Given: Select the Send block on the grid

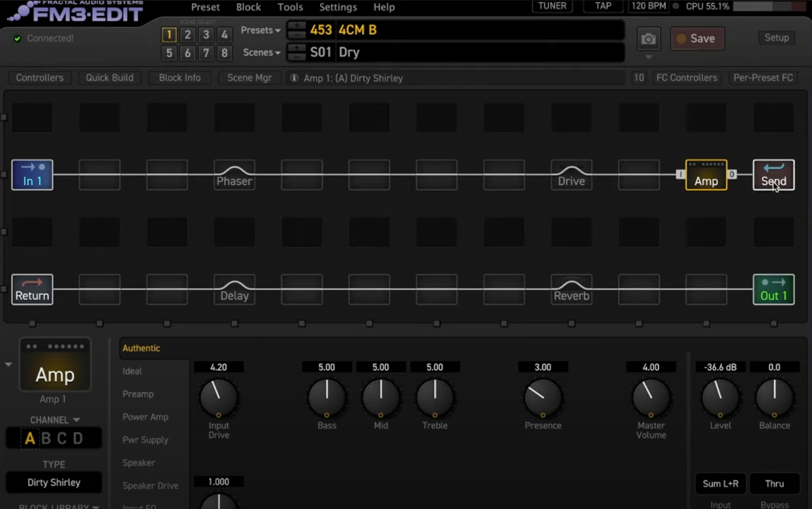Looking at the screenshot, I should pyautogui.click(x=773, y=175).
